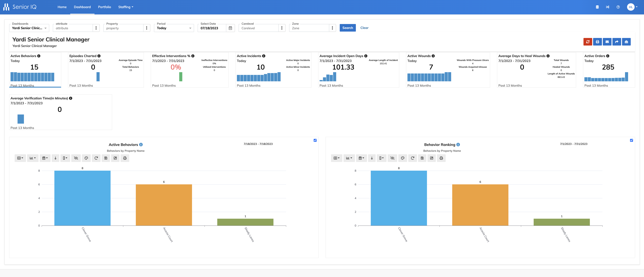The width and height of the screenshot is (644, 277).
Task: Open the HL user account menu
Action: 632,7
